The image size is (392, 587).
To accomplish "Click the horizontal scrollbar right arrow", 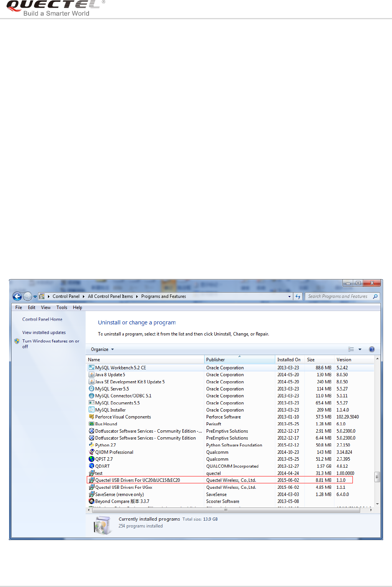I will pyautogui.click(x=371, y=510).
